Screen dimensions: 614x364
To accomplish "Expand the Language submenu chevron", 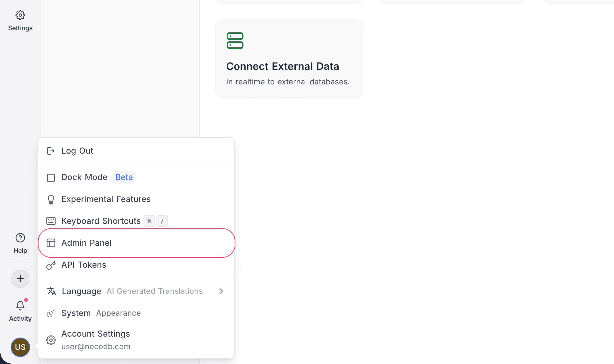I will (221, 291).
